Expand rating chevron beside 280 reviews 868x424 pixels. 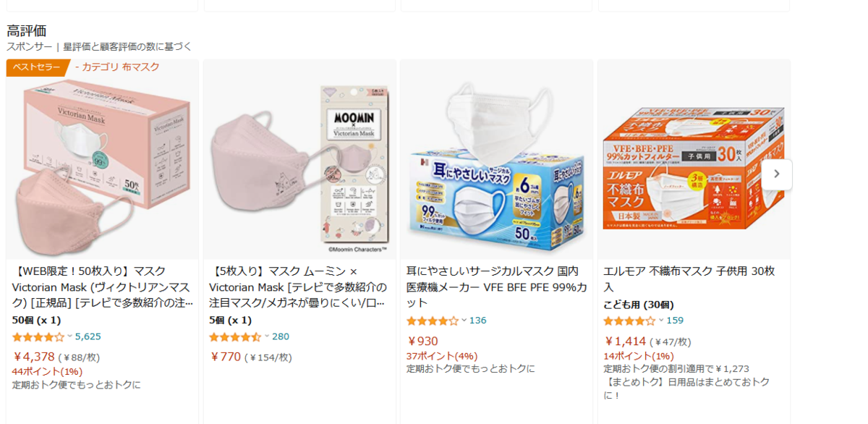[267, 336]
